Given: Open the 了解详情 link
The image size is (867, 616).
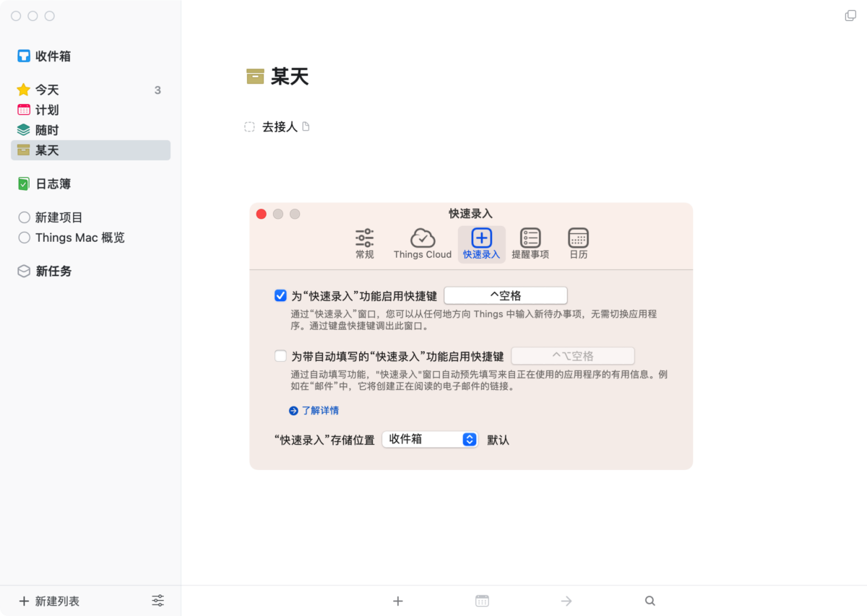Looking at the screenshot, I should tap(314, 410).
